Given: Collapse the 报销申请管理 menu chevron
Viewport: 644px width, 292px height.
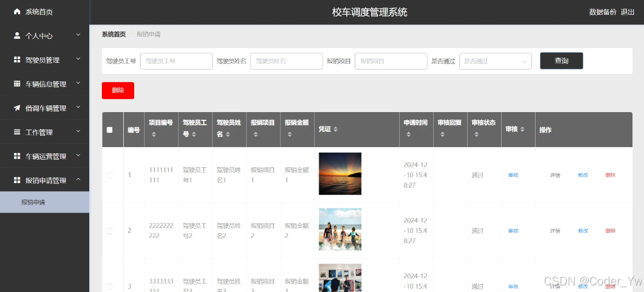Looking at the screenshot, I should click(x=78, y=179).
